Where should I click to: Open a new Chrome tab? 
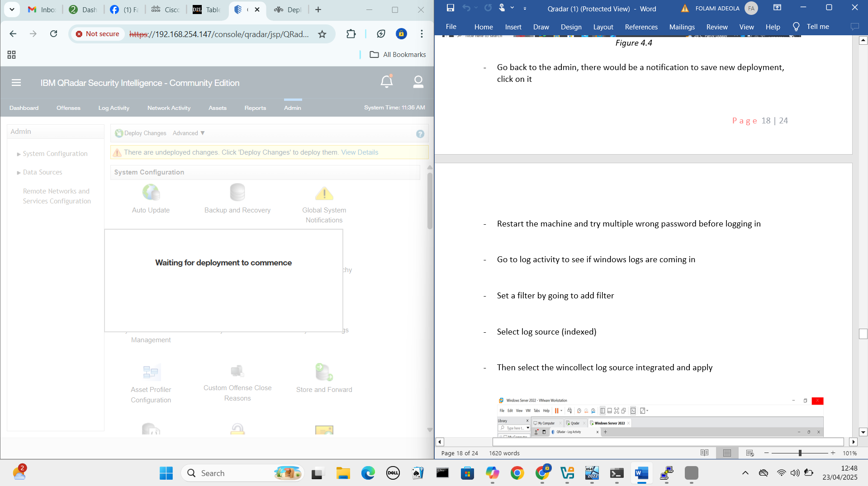tap(318, 9)
